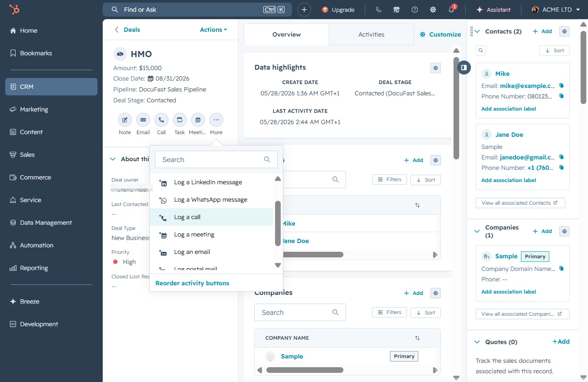Open CRM in left navigation
This screenshot has width=588, height=382.
point(51,87)
